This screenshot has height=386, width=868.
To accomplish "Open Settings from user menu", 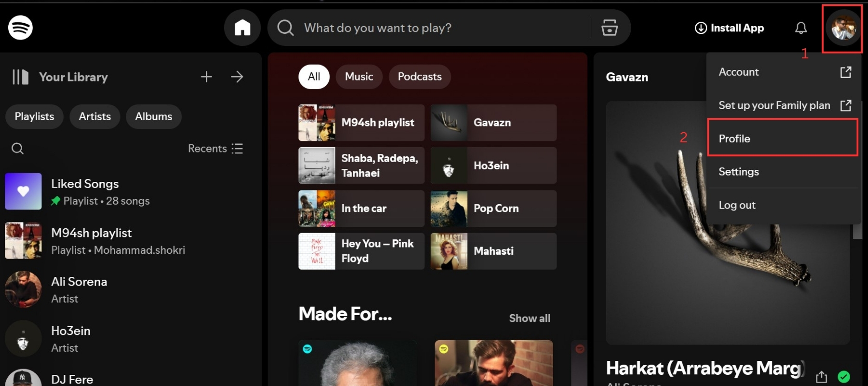I will tap(784, 172).
